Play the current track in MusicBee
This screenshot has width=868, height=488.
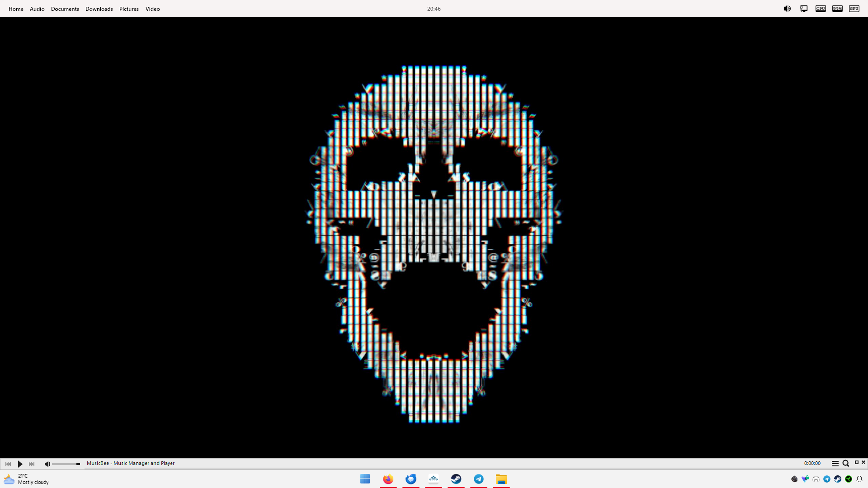(x=20, y=464)
